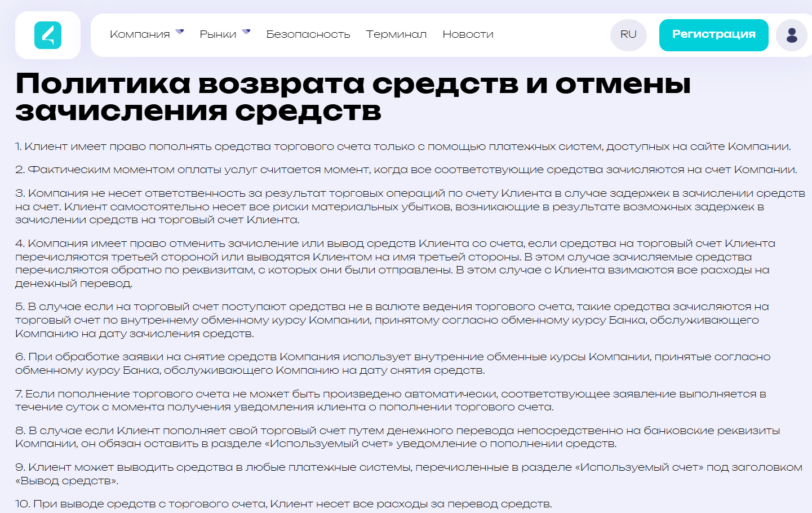This screenshot has height=513, width=812.
Task: Select paragraph 10 starting При выводе средств
Action: tap(283, 504)
